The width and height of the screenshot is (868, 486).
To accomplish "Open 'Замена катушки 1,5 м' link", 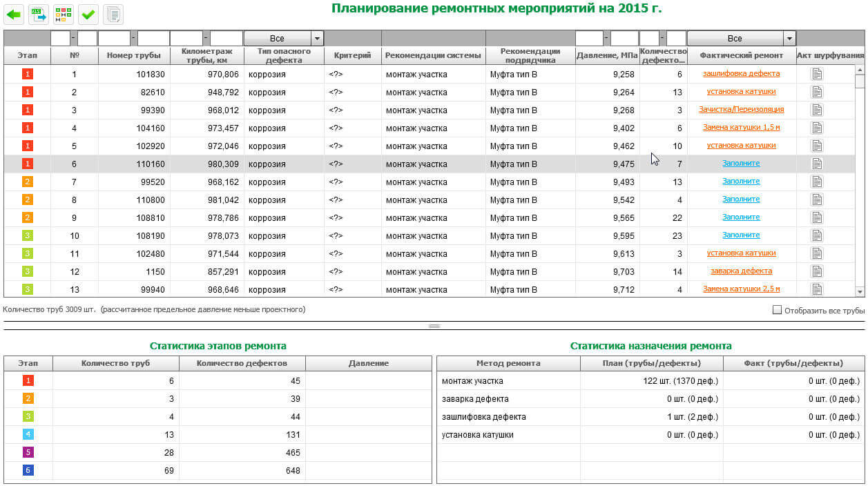I will 741,127.
